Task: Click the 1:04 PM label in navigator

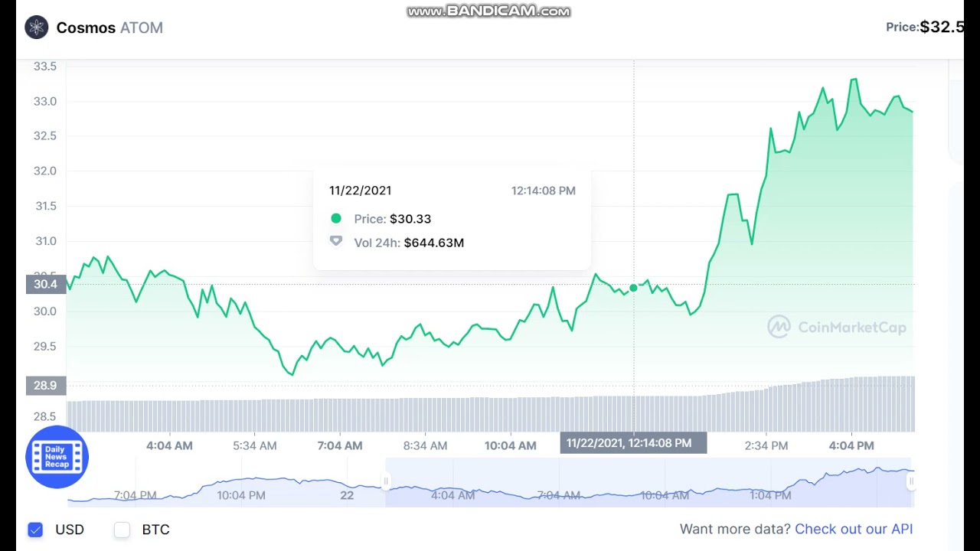Action: tap(770, 495)
